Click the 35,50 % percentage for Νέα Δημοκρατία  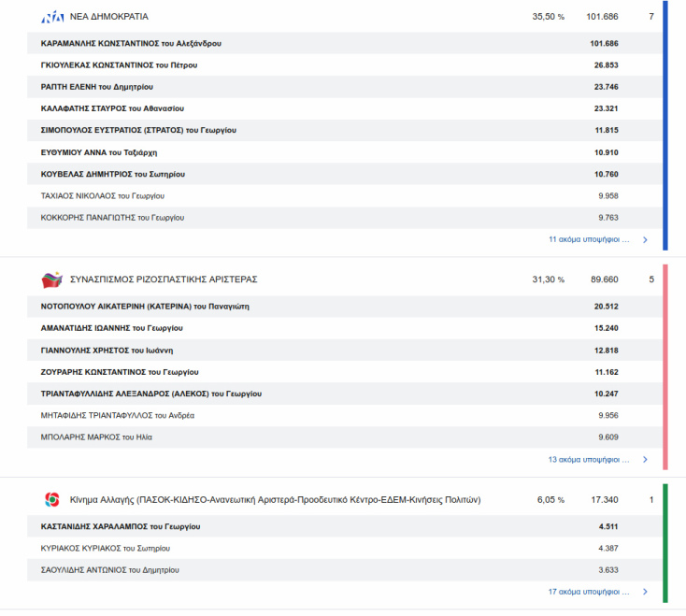pos(549,17)
